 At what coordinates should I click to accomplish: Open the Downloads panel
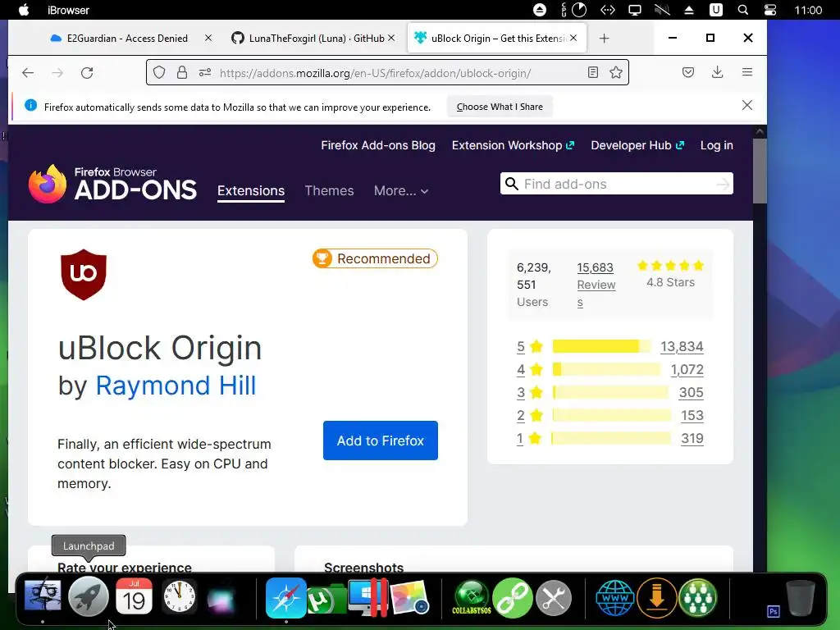pos(717,72)
